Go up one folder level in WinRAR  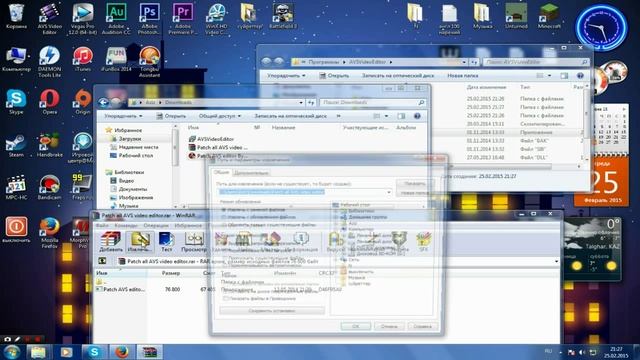click(102, 261)
